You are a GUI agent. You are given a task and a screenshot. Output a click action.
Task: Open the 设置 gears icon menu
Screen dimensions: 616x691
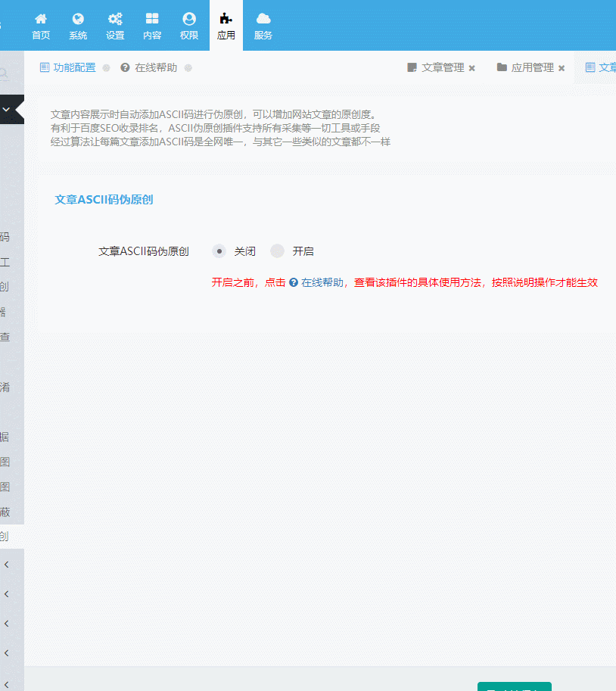[x=115, y=26]
